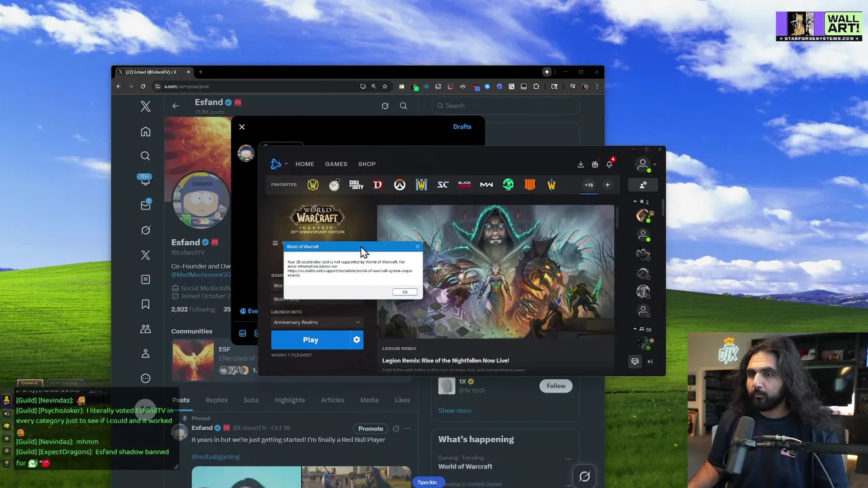Close the X compose post dialog
This screenshot has width=868, height=488.
(241, 127)
